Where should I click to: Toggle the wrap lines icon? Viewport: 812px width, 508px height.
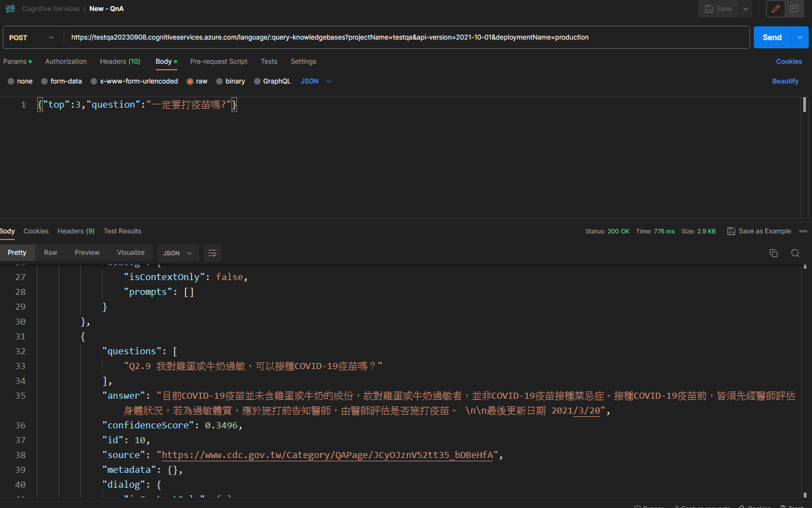tap(212, 253)
